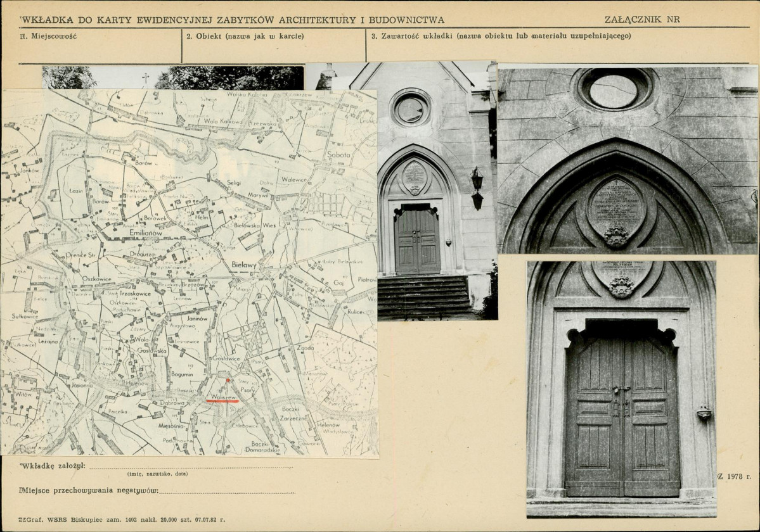Click the cross atop the partially hidden photo
This screenshot has width=760, height=532.
tap(145, 78)
